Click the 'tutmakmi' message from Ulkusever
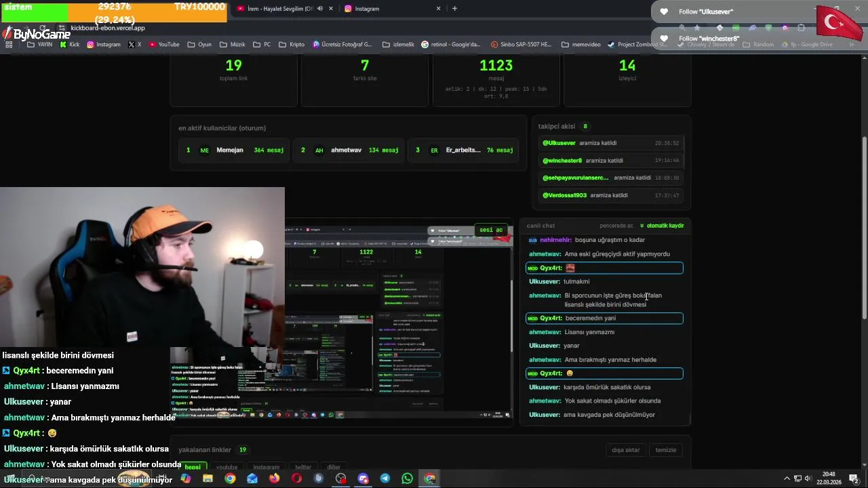Viewport: 868px width, 488px height. pyautogui.click(x=604, y=281)
